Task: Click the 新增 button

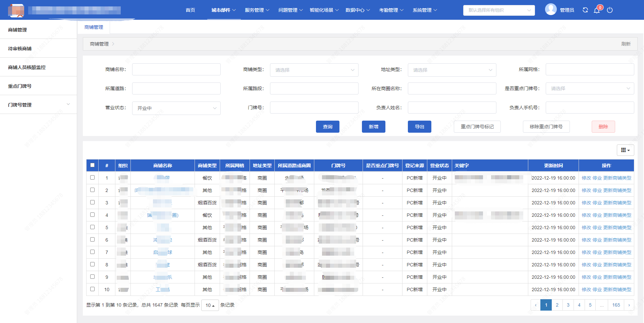Action: coord(374,127)
